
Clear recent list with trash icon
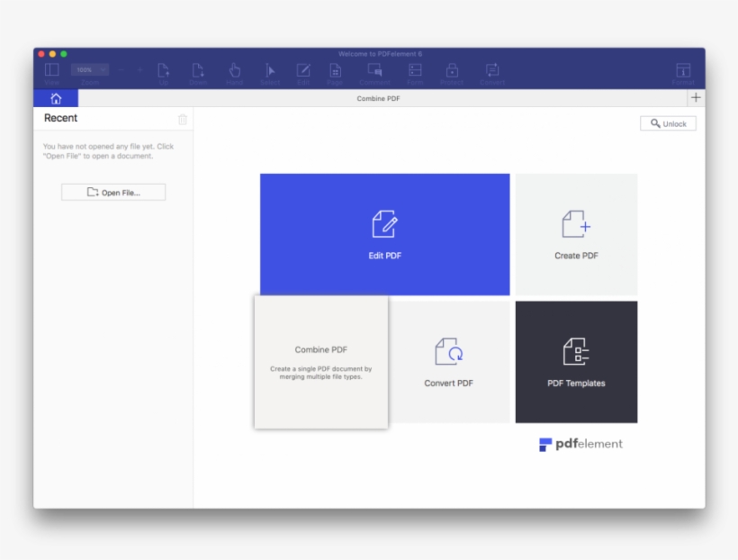click(x=183, y=119)
